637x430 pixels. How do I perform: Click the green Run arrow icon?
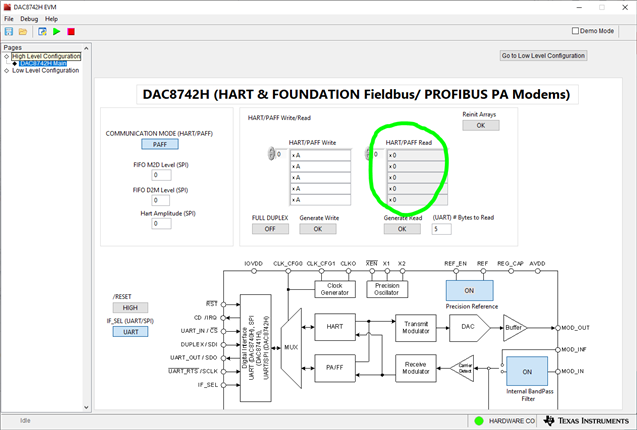point(56,31)
